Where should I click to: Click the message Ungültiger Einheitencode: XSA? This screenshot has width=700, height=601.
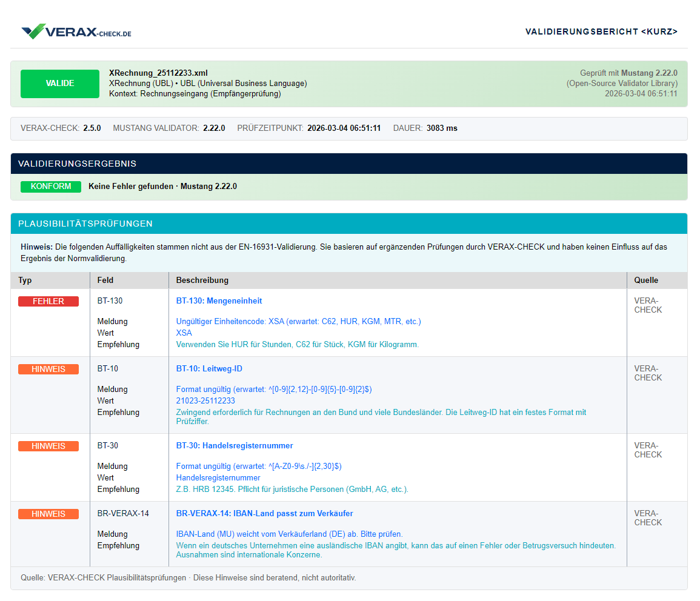coord(298,321)
